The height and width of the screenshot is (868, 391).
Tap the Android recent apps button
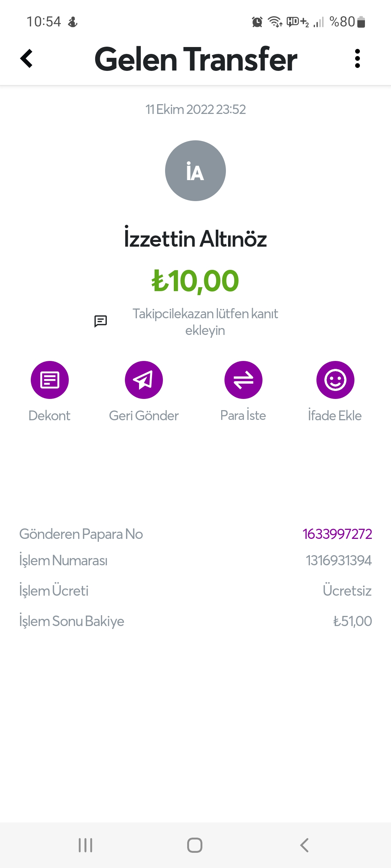(x=85, y=845)
